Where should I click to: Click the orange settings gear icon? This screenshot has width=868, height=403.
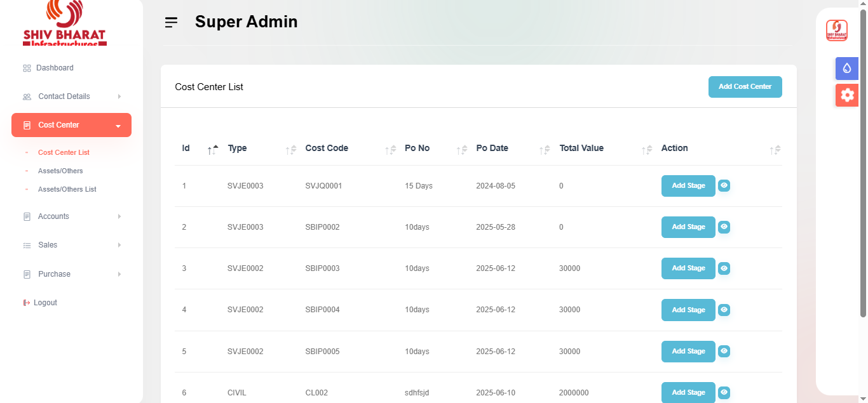pos(846,95)
